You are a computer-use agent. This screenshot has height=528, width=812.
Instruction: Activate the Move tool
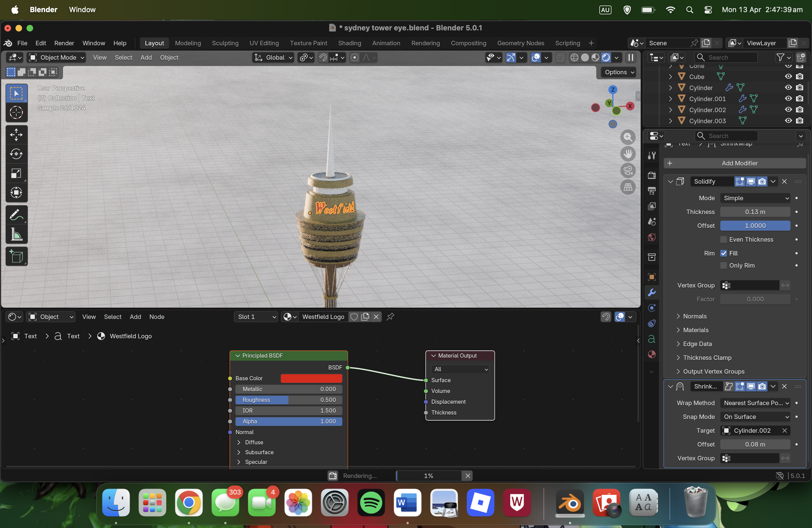(x=16, y=135)
